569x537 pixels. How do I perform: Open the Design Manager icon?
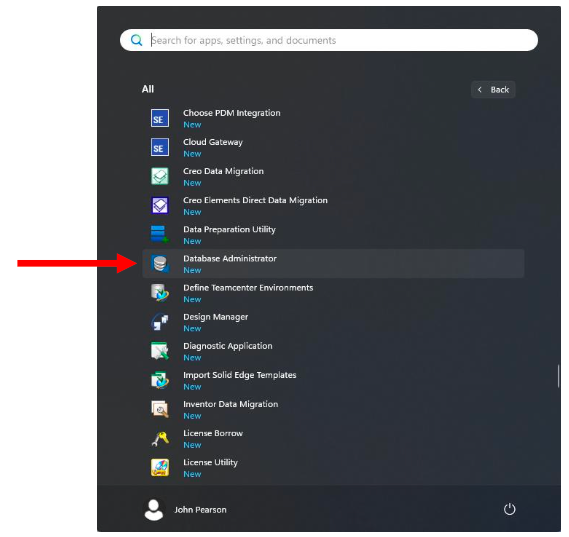coord(160,322)
